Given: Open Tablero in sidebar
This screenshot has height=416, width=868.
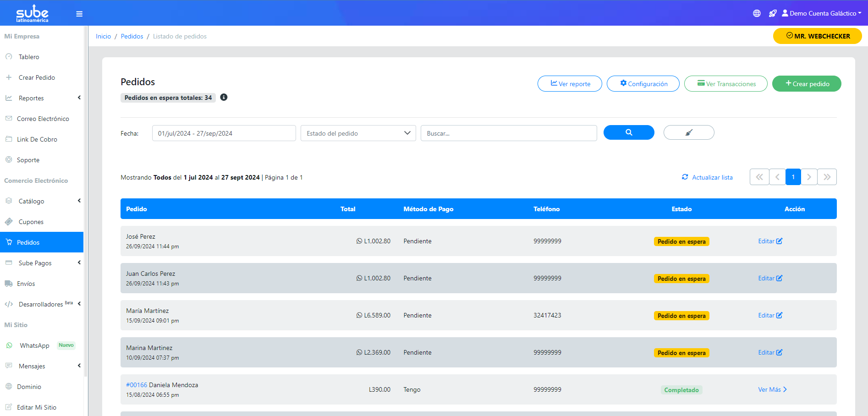Looking at the screenshot, I should (x=42, y=57).
